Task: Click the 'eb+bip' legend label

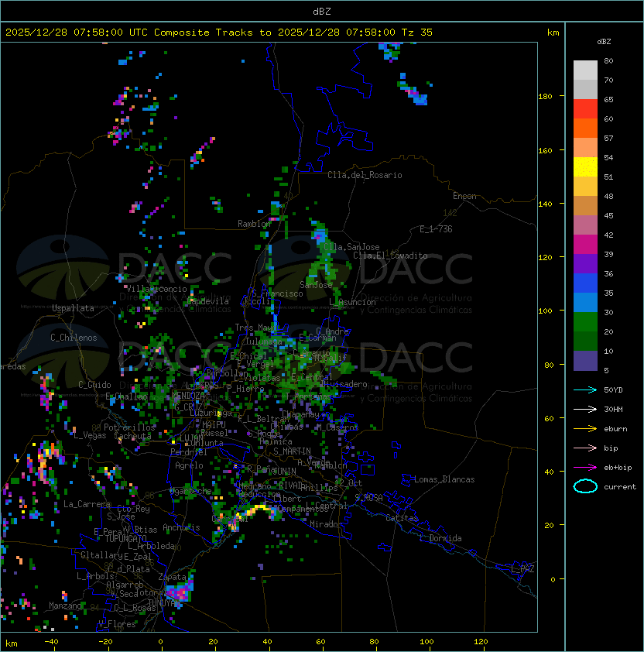Action: tap(618, 468)
